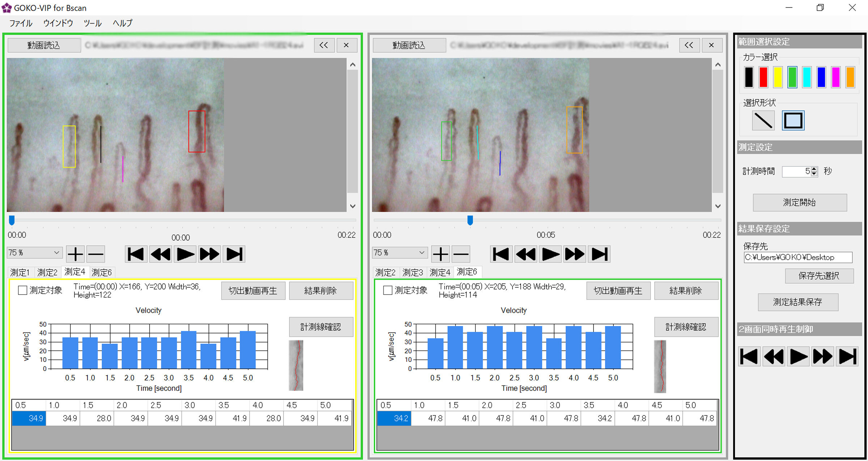Enable 測定対象 checkbox in left panel
Image resolution: width=868 pixels, height=461 pixels.
(x=22, y=290)
